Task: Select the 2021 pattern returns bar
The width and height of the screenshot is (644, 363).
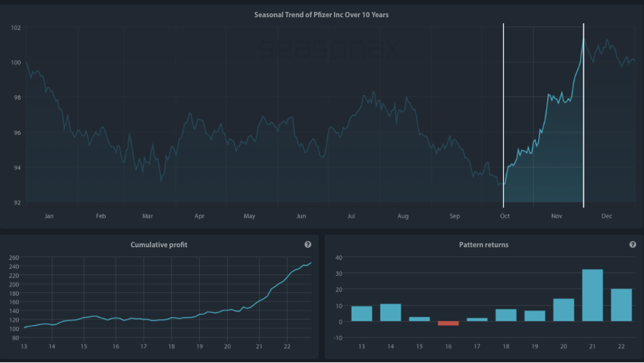Action: (593, 295)
